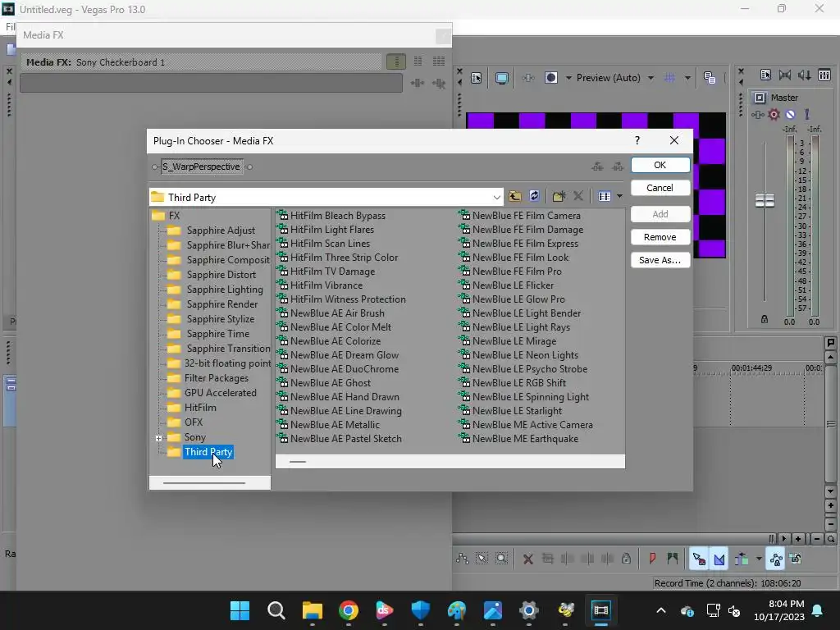Click the red delete X in timeline toolbar
Viewport: 840px width, 630px height.
tap(527, 559)
